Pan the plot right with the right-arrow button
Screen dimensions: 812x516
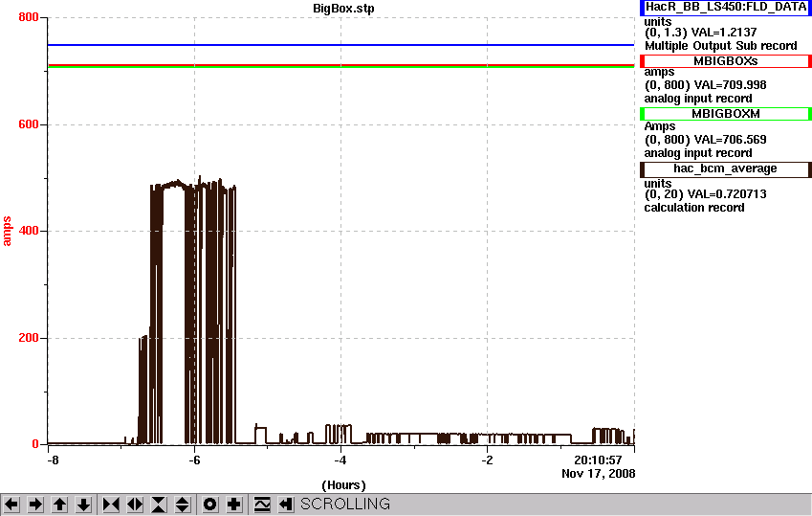(x=35, y=505)
